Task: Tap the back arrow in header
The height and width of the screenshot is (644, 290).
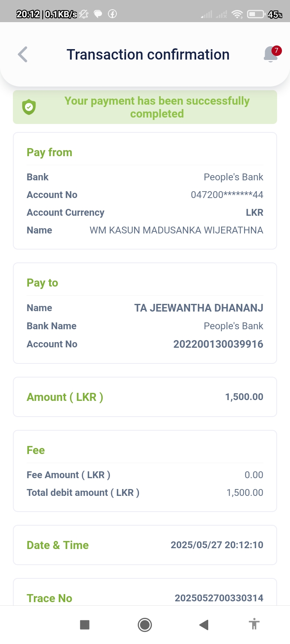Action: click(x=23, y=55)
